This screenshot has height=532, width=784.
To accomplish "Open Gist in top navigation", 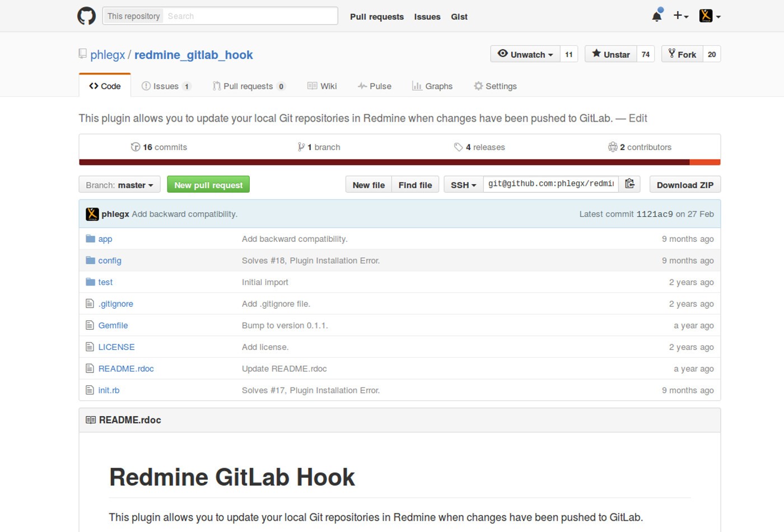I will pos(459,16).
